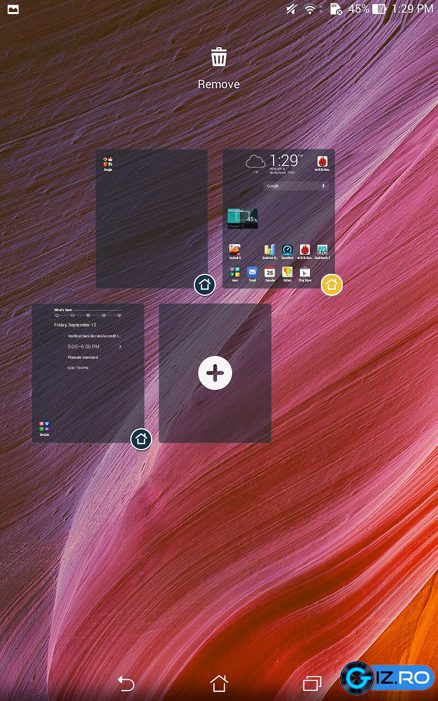Add a new page with plus button
This screenshot has width=438, height=701.
(215, 373)
